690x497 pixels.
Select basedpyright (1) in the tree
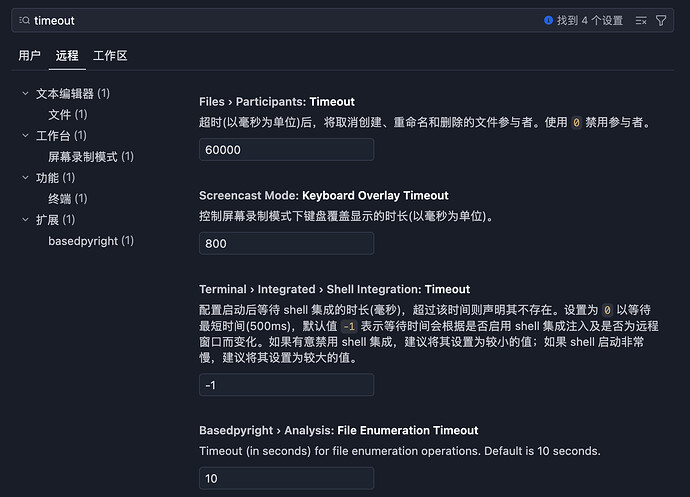pos(91,241)
